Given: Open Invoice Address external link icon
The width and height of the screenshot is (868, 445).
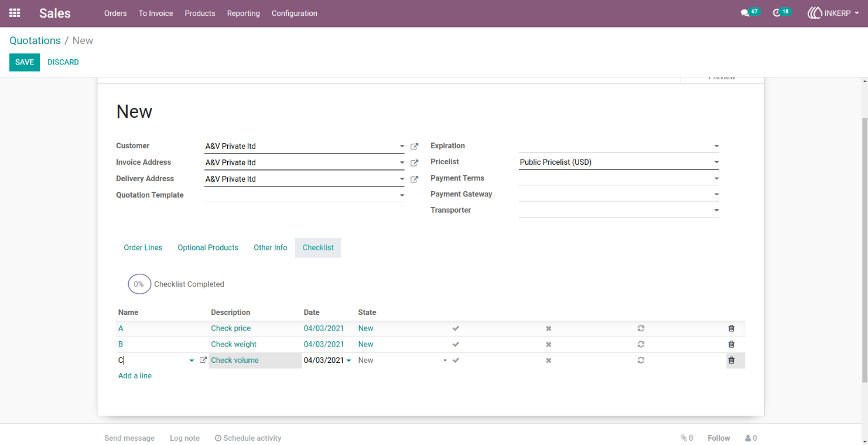Looking at the screenshot, I should 414,163.
